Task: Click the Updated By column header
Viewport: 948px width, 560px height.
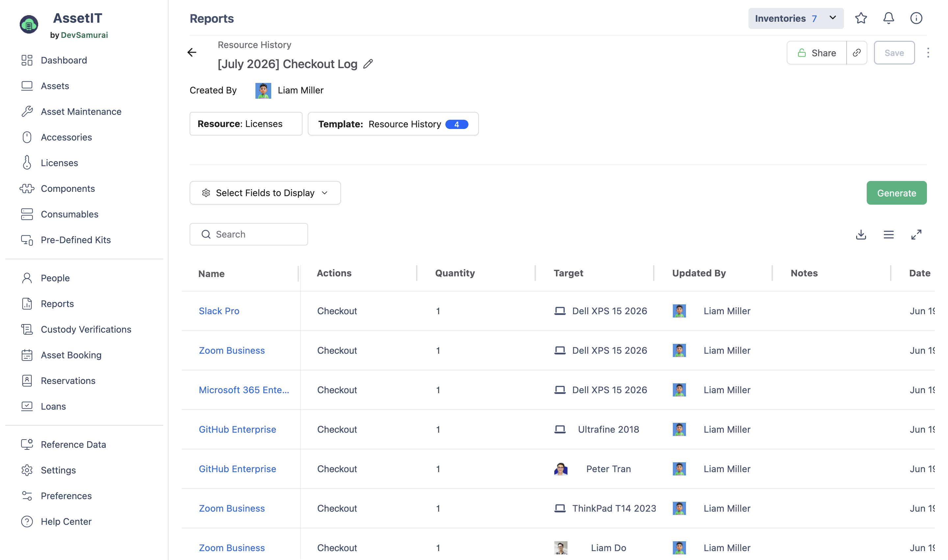Action: 699,273
